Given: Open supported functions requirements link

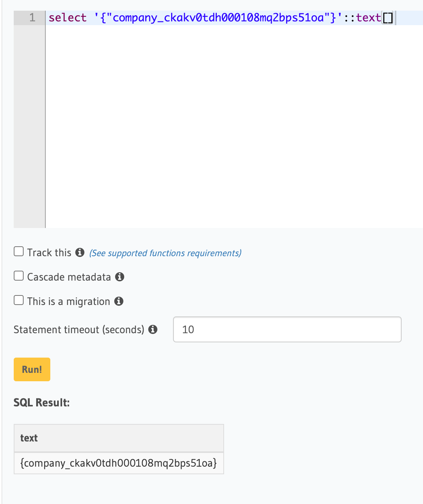Looking at the screenshot, I should [165, 253].
